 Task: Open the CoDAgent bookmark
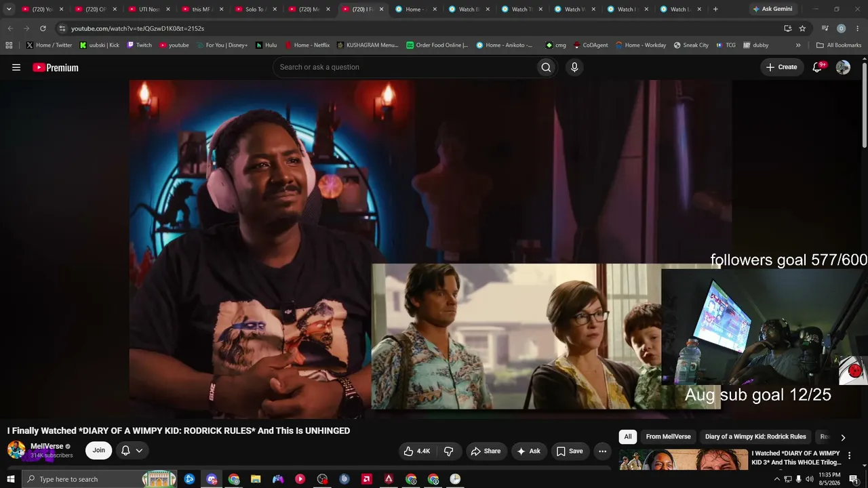coord(591,45)
